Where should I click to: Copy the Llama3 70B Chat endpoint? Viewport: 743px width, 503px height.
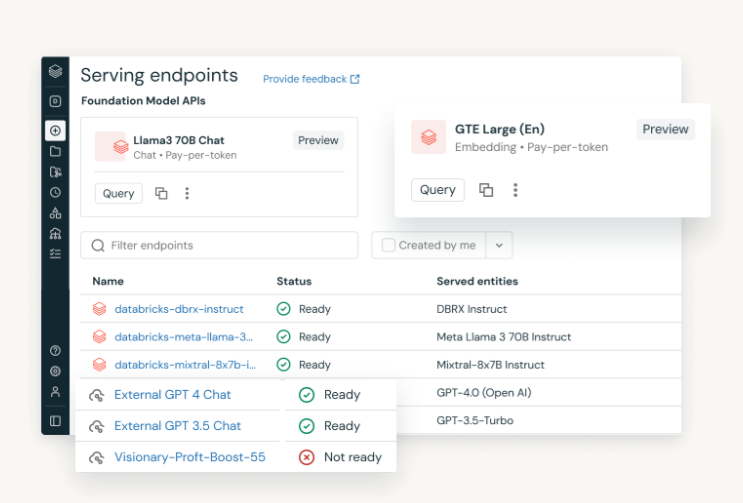tap(161, 194)
